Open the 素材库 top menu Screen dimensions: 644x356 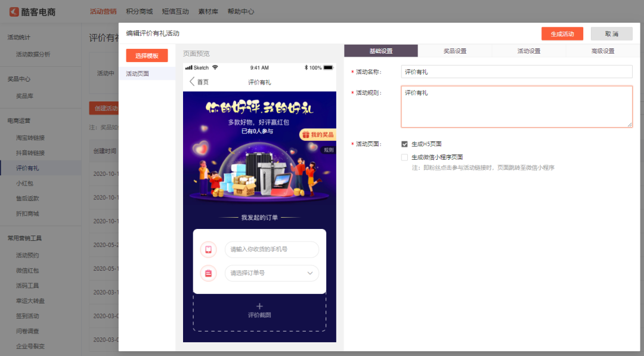pos(208,11)
